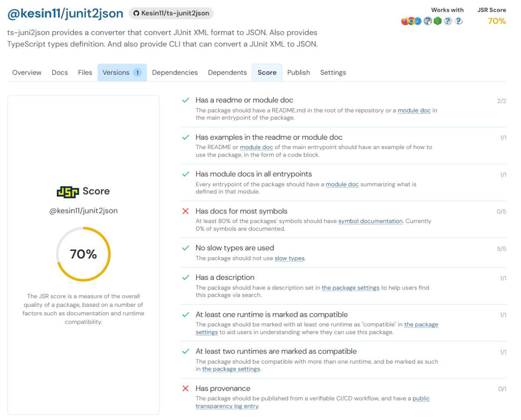Click the round question-mark runtime icon beside Safari
The image size is (521, 420).
coord(428,21)
